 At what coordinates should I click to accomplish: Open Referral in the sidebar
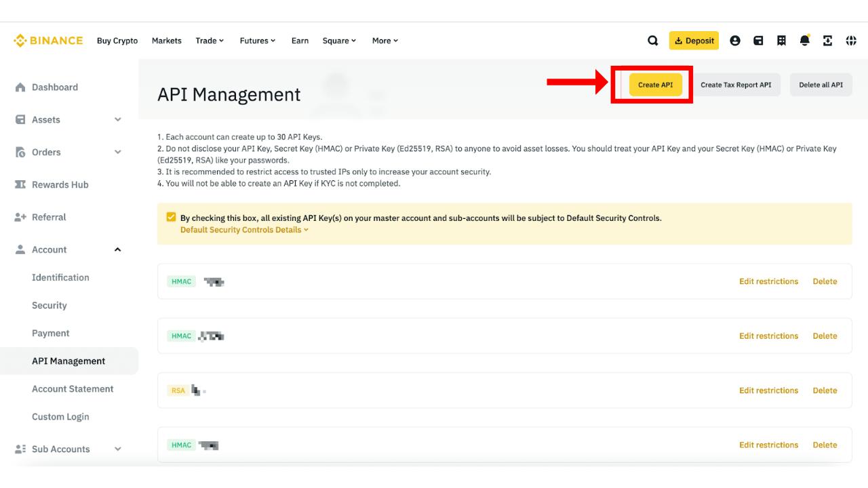coord(49,218)
